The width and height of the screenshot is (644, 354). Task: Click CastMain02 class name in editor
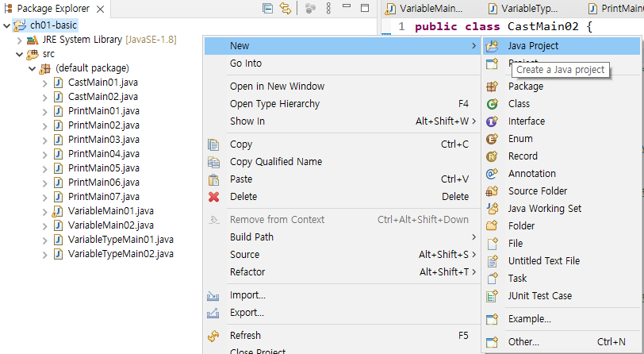544,27
